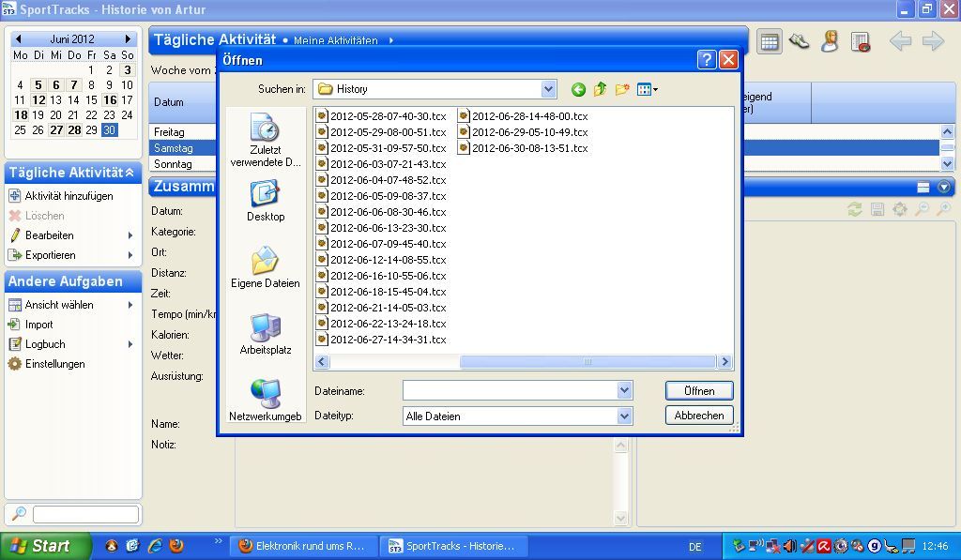Image resolution: width=961 pixels, height=560 pixels.
Task: Open the Windows Start button
Action: point(45,546)
